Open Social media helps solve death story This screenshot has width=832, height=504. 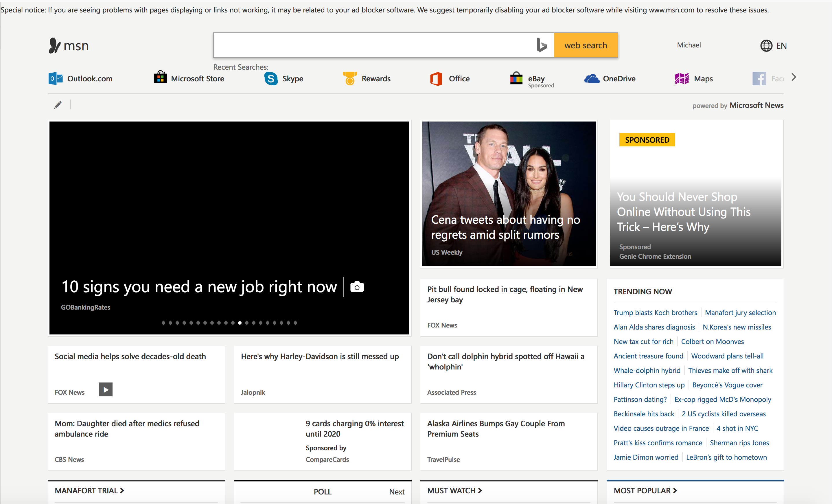[x=137, y=375]
